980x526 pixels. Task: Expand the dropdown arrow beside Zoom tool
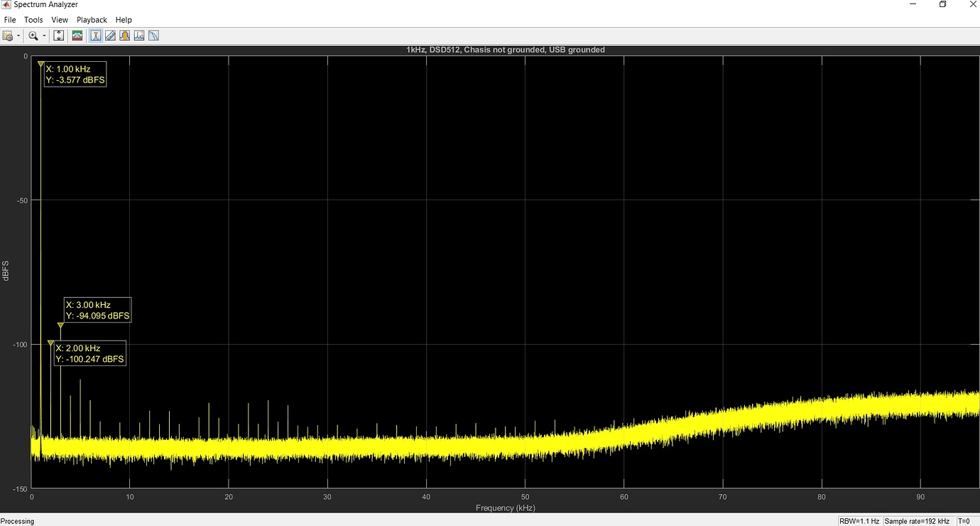click(44, 36)
